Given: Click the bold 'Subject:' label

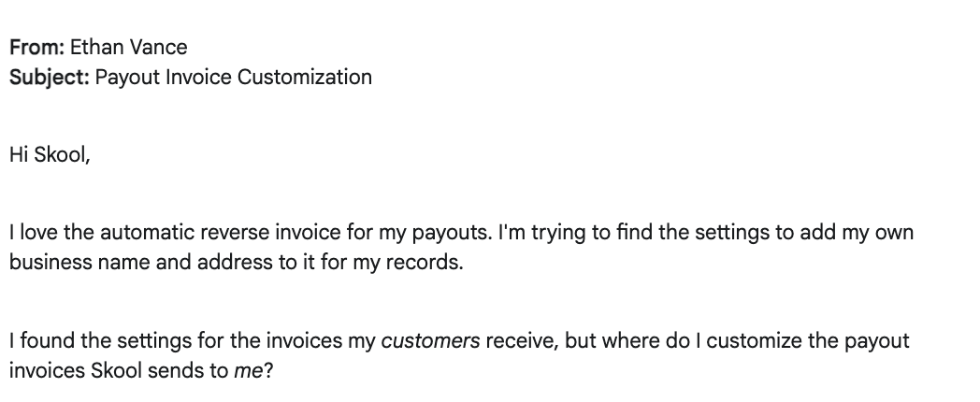Looking at the screenshot, I should [x=50, y=78].
